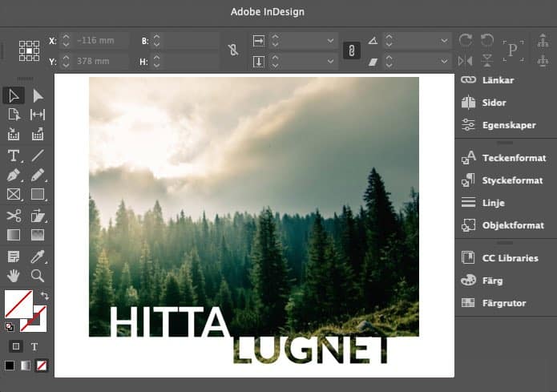Click the B width field
This screenshot has height=392, width=557.
pos(191,41)
